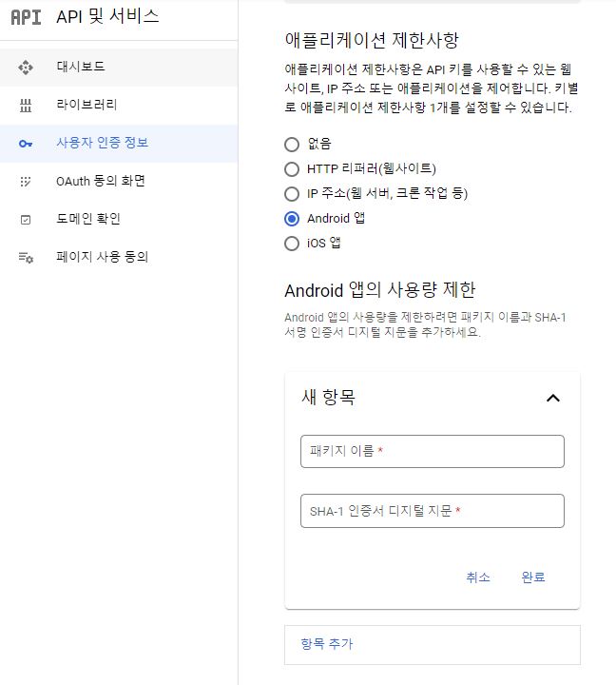Choose the IP 주소 restriction radio
The image size is (616, 685).
coord(292,194)
